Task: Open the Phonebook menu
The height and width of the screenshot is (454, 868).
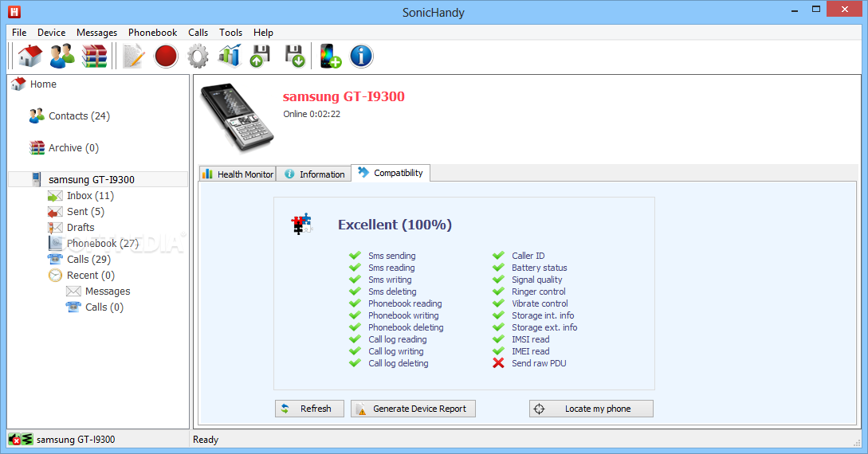Action: (153, 33)
